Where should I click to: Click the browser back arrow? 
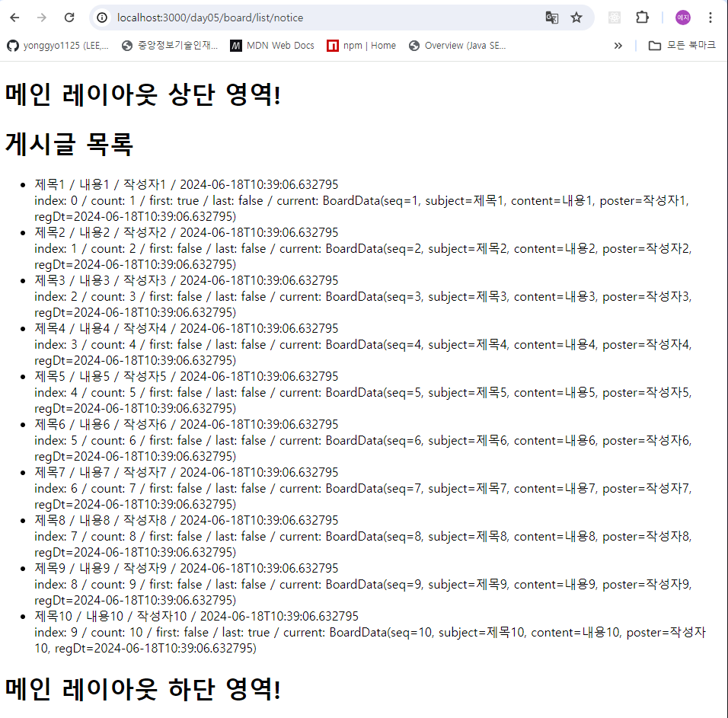pos(15,18)
